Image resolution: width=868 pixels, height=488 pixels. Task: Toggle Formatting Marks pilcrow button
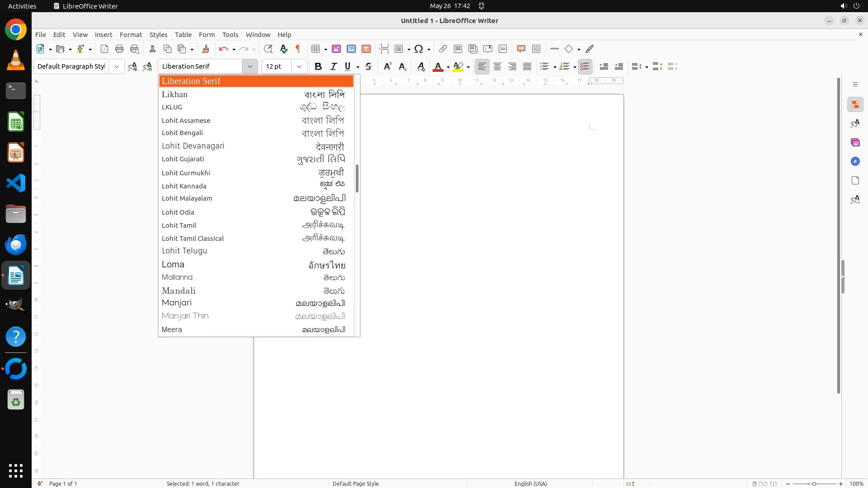point(298,49)
